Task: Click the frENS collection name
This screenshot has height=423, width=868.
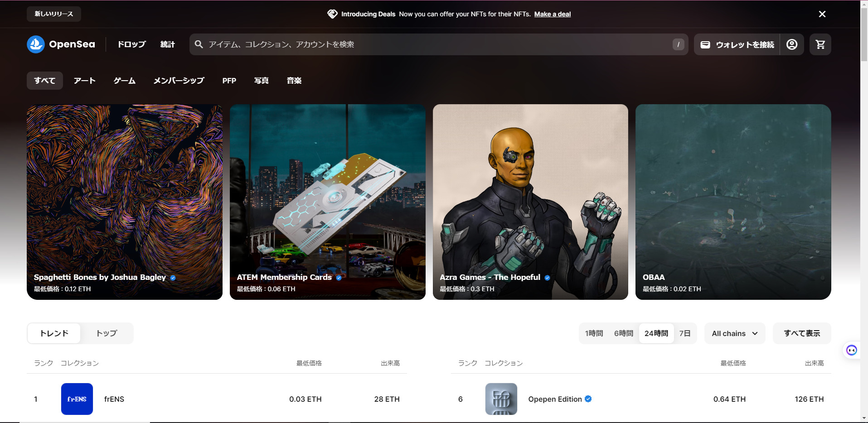Action: click(x=114, y=399)
